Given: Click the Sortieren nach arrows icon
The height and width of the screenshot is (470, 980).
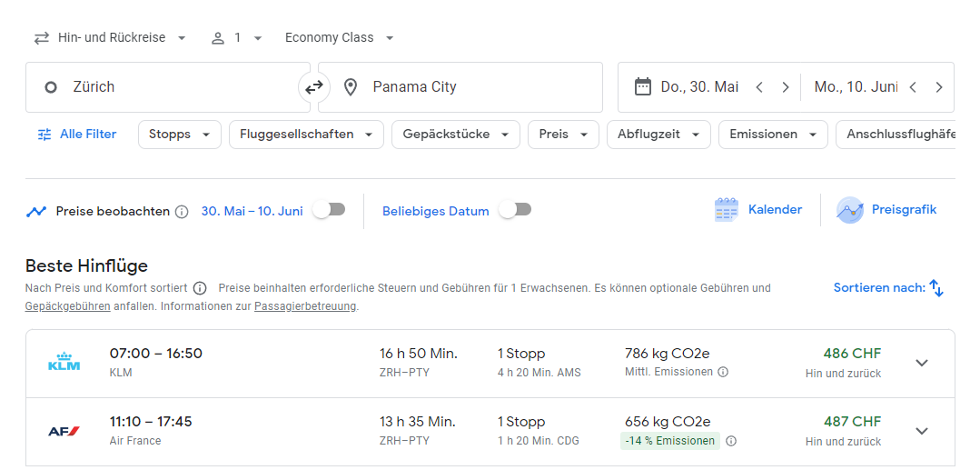Looking at the screenshot, I should pyautogui.click(x=936, y=288).
